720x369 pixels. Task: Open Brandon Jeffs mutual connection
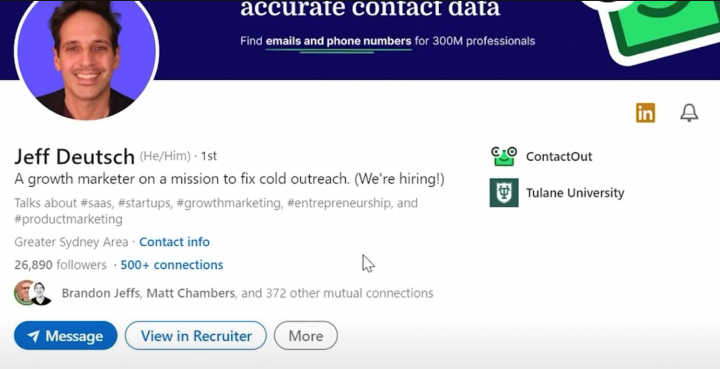click(101, 293)
